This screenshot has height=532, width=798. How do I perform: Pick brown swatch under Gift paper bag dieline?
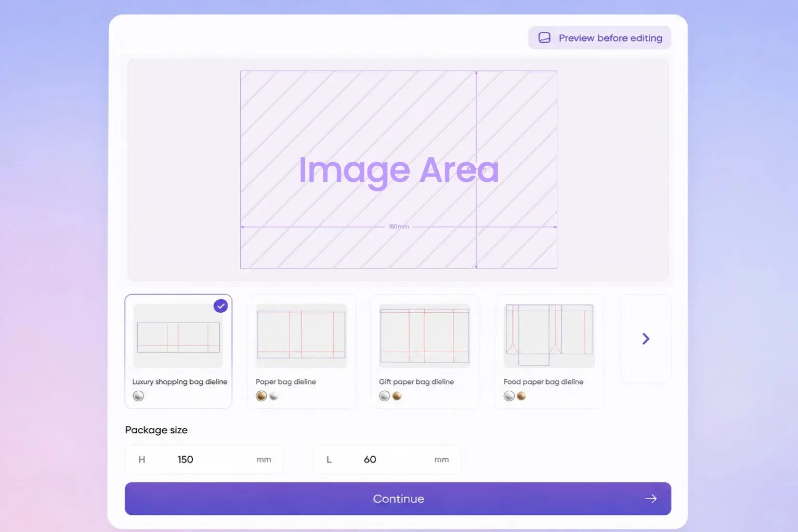(x=397, y=396)
